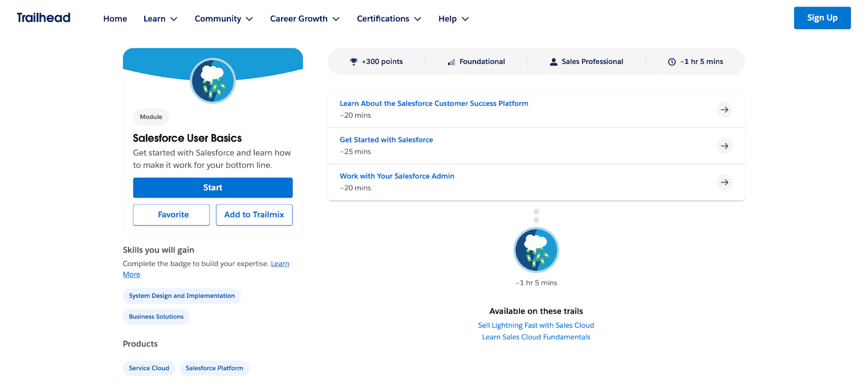Select the System Design and Implementation skill tag
Viewport: 868px width, 389px height.
coord(182,296)
